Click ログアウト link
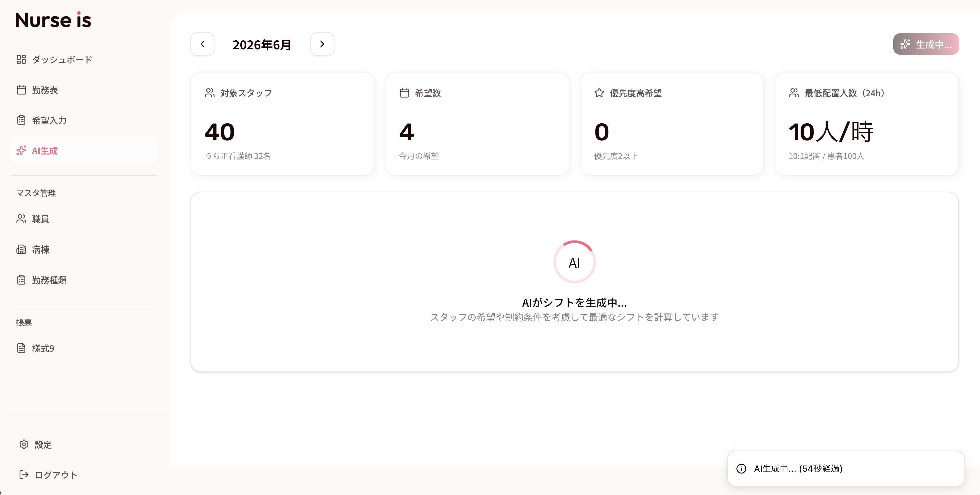Viewport: 980px width, 495px height. pyautogui.click(x=84, y=474)
